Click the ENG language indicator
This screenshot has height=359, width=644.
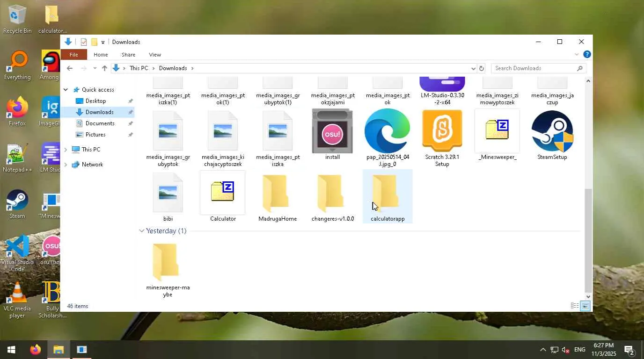click(580, 350)
